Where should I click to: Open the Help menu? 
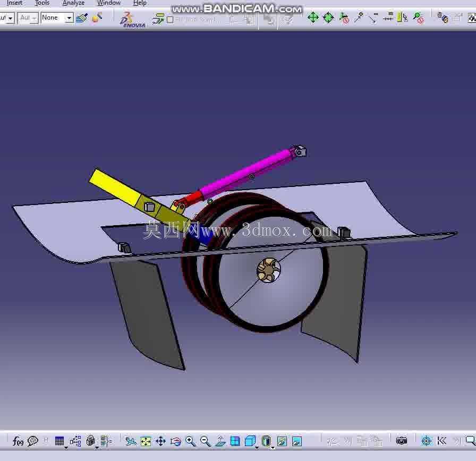[x=140, y=3]
